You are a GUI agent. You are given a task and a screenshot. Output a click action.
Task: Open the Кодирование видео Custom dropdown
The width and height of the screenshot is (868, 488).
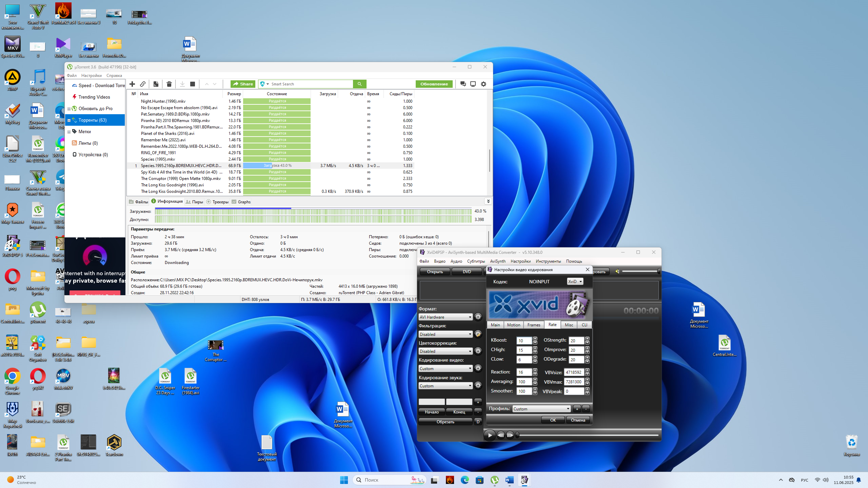click(446, 368)
